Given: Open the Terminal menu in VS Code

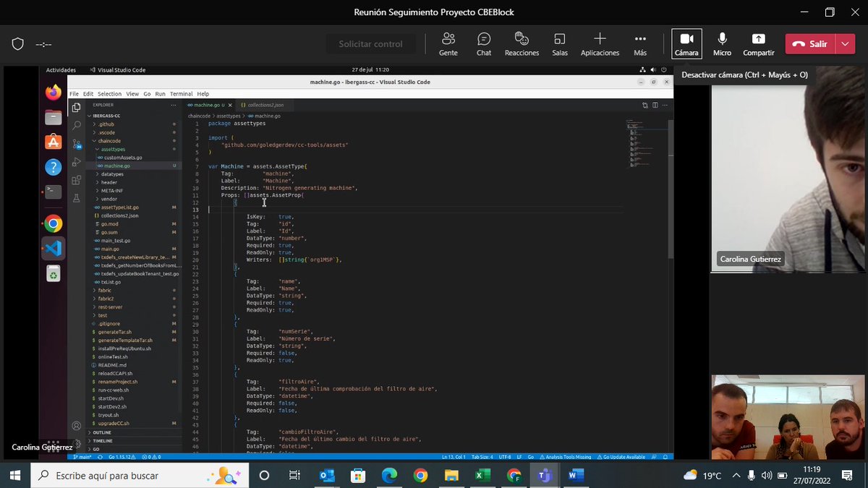Looking at the screenshot, I should click(181, 94).
